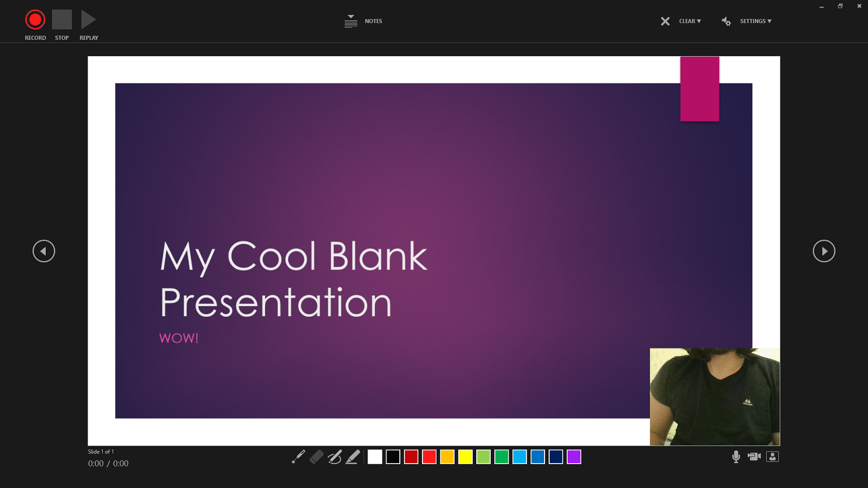
Task: Select the highlighter tool
Action: (354, 457)
